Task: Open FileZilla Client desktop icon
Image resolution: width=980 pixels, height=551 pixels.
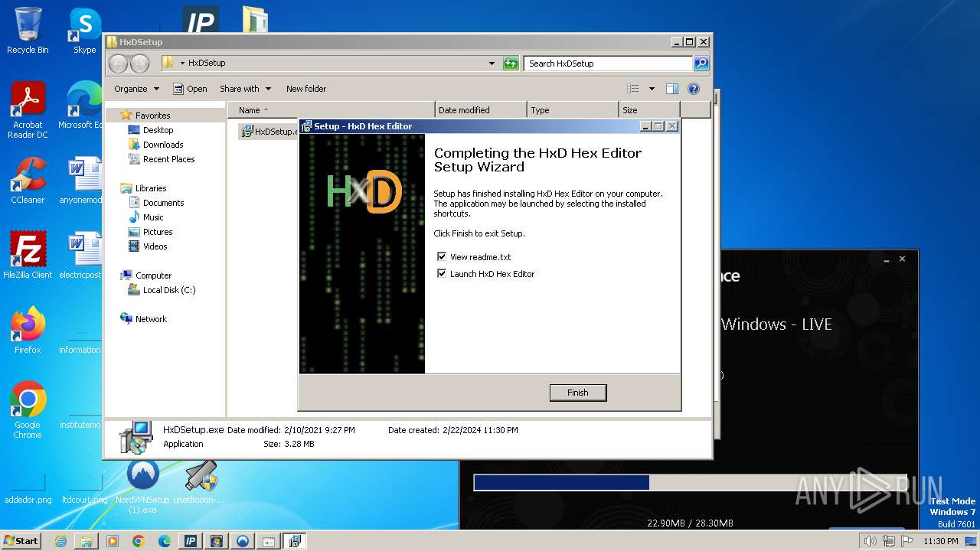Action: pyautogui.click(x=28, y=256)
